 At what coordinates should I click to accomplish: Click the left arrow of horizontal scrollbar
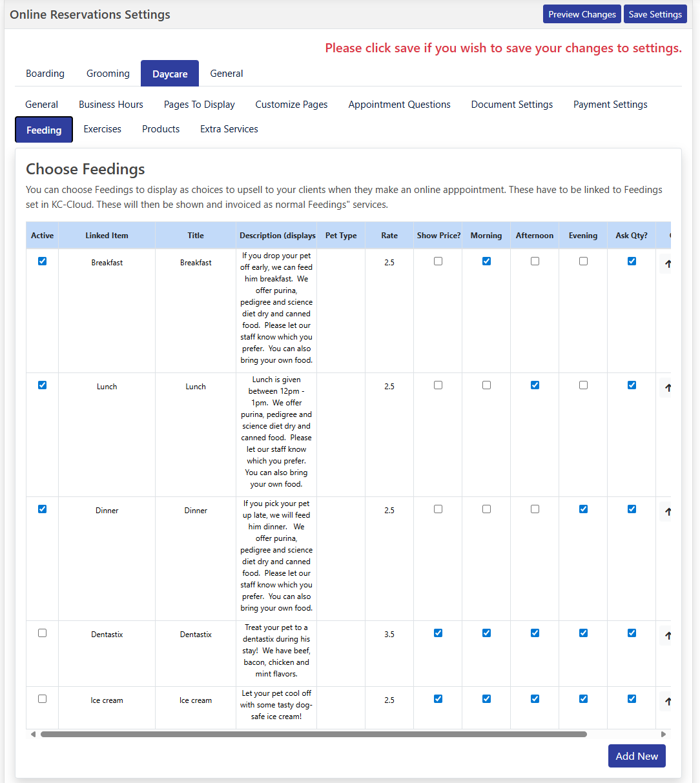pyautogui.click(x=33, y=734)
